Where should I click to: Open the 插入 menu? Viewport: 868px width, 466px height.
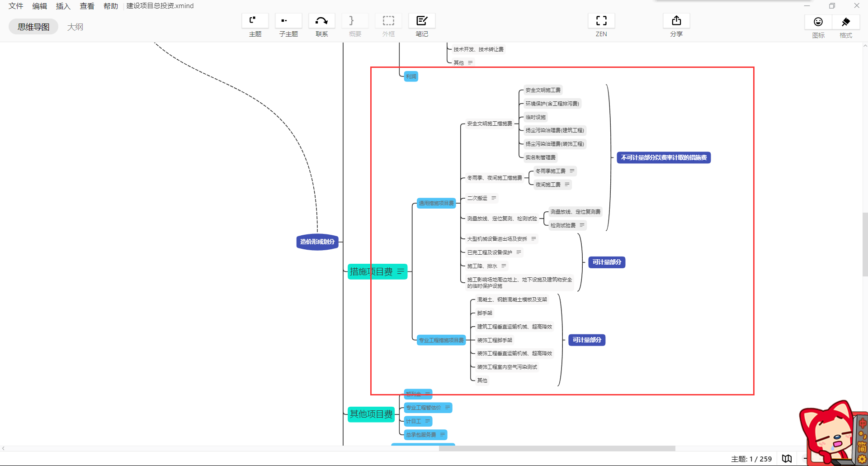pyautogui.click(x=63, y=6)
